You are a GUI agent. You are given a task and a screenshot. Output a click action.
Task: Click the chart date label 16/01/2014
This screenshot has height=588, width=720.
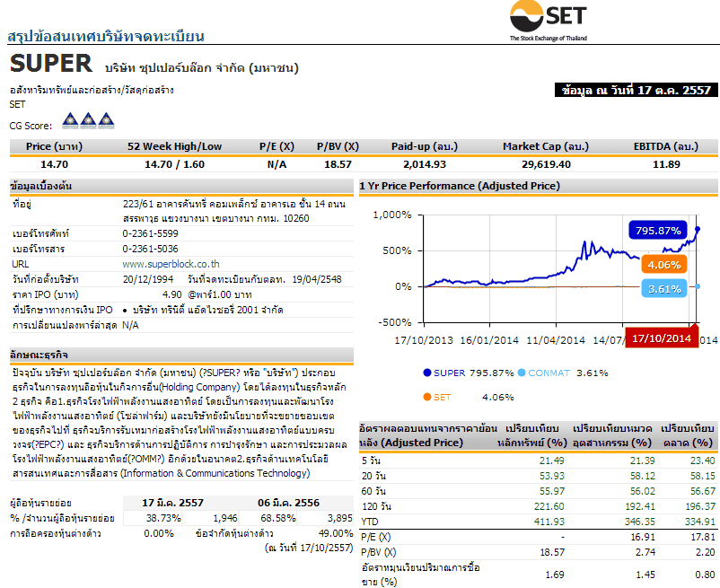(x=489, y=340)
